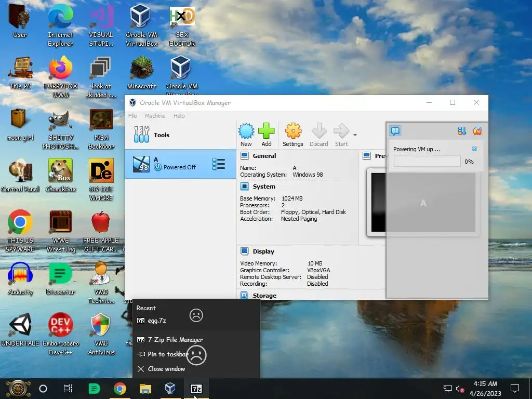The image size is (532, 399).
Task: Click the Display section header
Action: coord(263,251)
